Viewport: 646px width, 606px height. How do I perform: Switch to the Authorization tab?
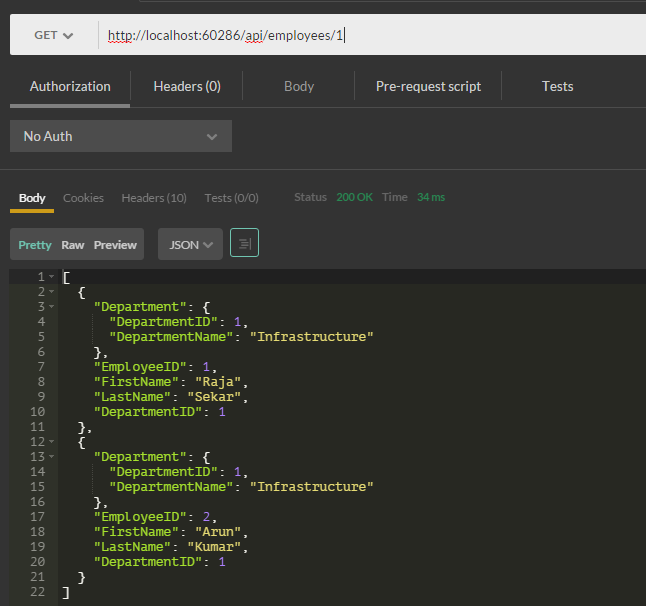70,86
